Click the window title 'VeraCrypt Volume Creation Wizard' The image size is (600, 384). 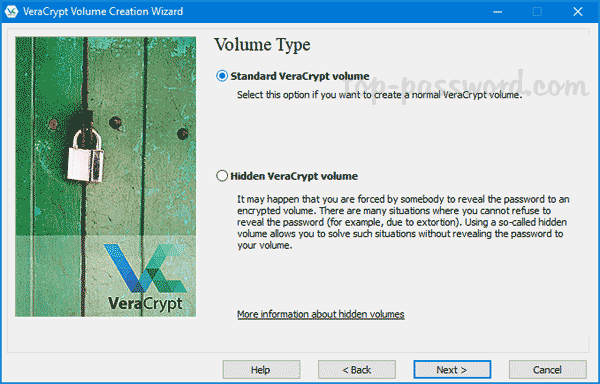click(103, 11)
